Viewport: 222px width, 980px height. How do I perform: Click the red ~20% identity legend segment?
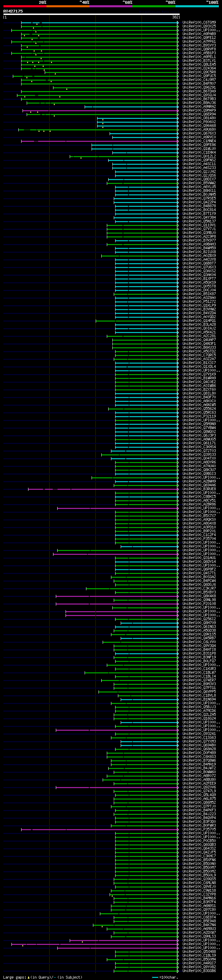click(x=25, y=6)
